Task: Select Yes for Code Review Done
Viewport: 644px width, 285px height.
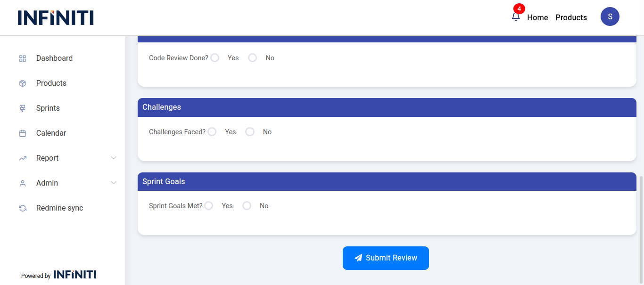Action: (x=215, y=58)
